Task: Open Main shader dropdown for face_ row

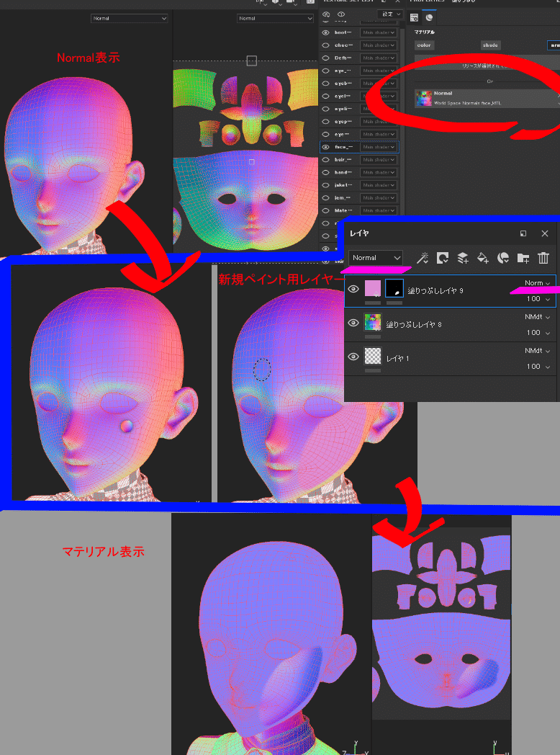Action: click(x=379, y=148)
